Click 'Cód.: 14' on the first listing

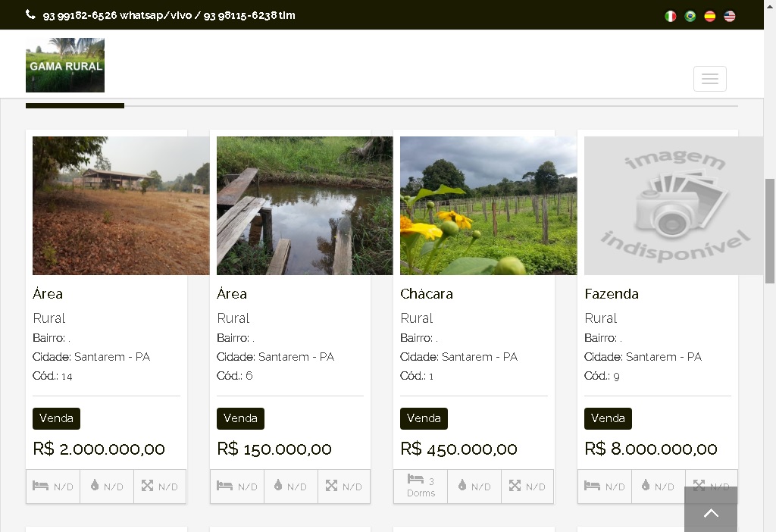[52, 376]
